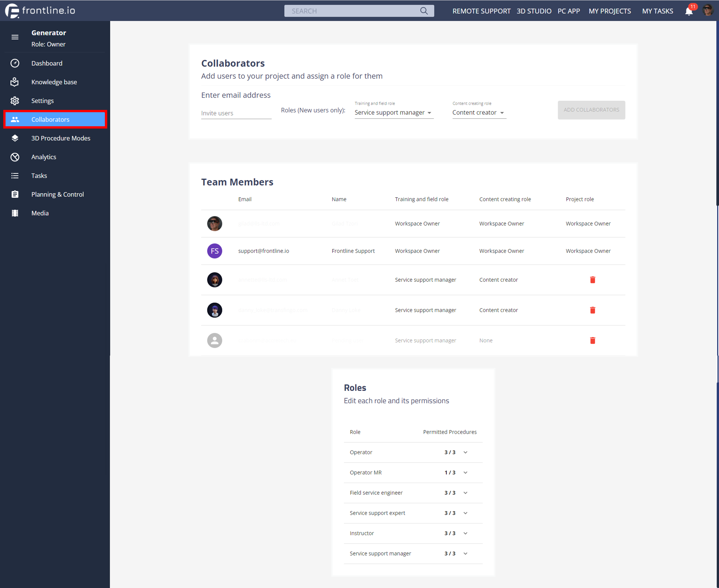
Task: Go to REMOTE SUPPORT in top navigation
Action: point(481,11)
